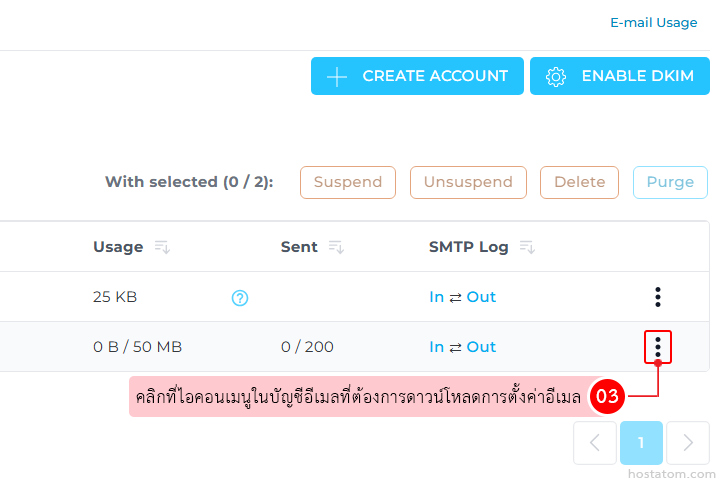Sort by SMTP Log column icon

coord(527,247)
